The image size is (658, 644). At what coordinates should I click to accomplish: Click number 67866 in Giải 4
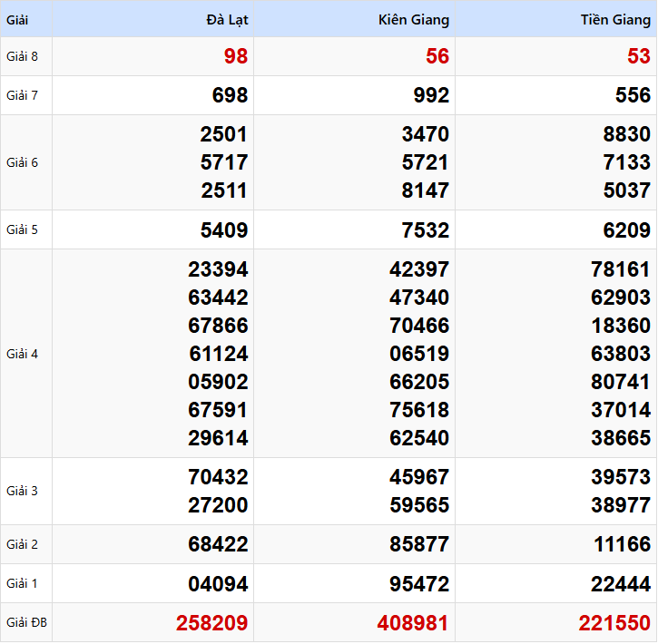pos(218,326)
